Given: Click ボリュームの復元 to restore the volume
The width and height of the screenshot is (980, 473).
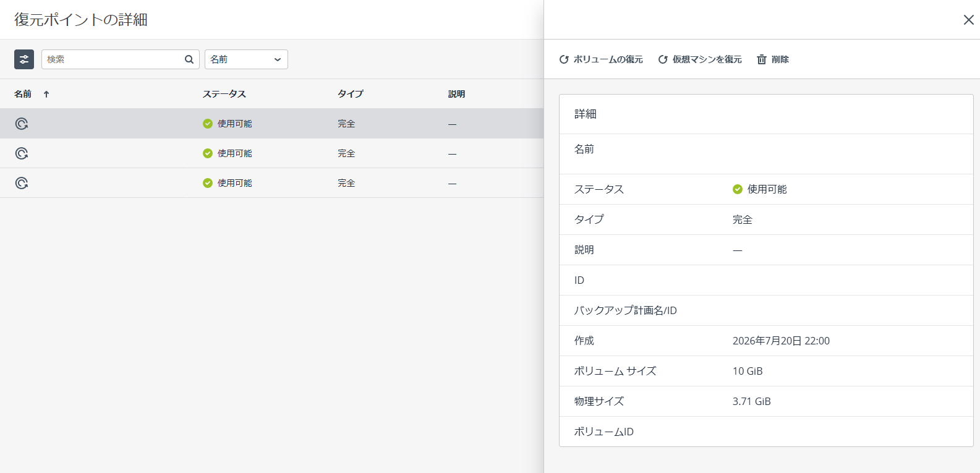Looking at the screenshot, I should point(601,59).
